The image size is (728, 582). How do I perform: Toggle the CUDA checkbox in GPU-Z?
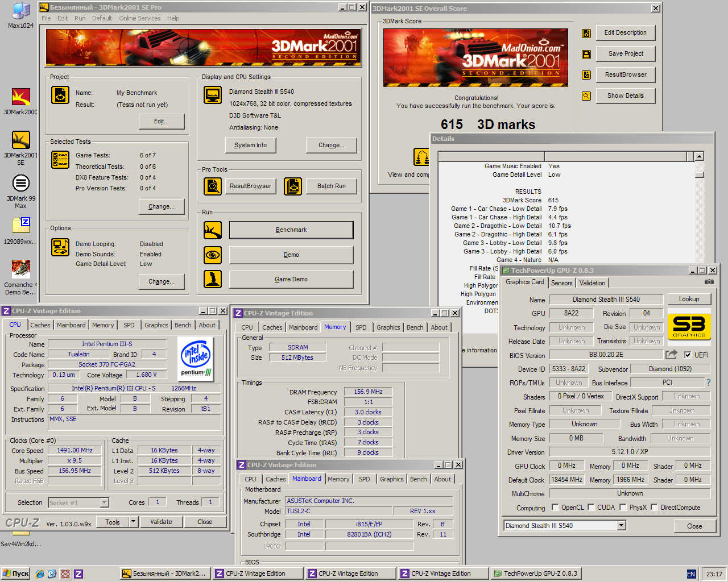pos(591,508)
